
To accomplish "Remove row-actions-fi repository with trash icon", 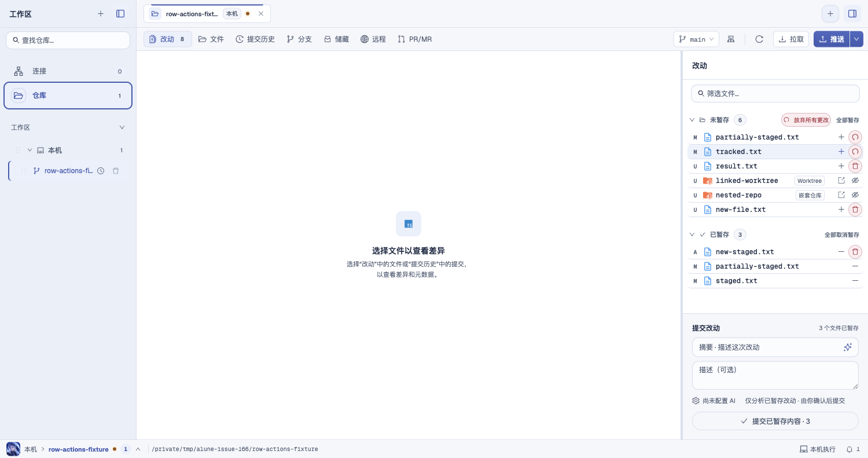I will coord(116,171).
